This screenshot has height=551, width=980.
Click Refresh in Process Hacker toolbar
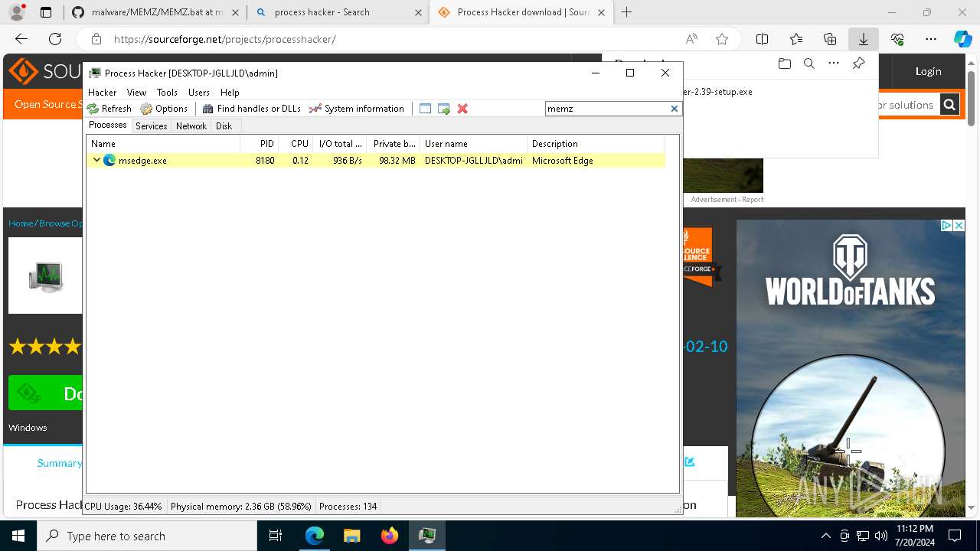point(109,109)
